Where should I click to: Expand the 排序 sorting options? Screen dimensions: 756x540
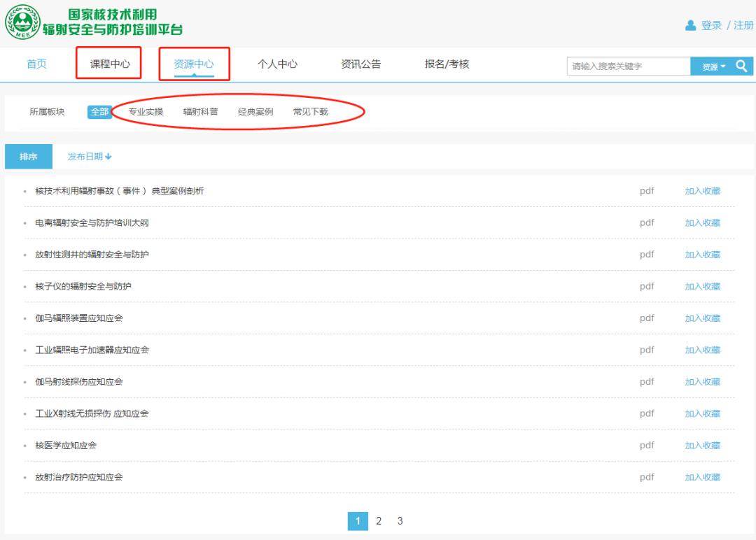(28, 157)
